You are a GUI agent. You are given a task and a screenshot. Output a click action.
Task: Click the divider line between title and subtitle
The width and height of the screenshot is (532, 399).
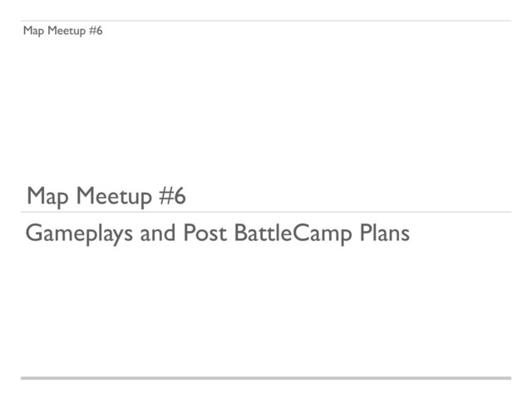(x=266, y=212)
